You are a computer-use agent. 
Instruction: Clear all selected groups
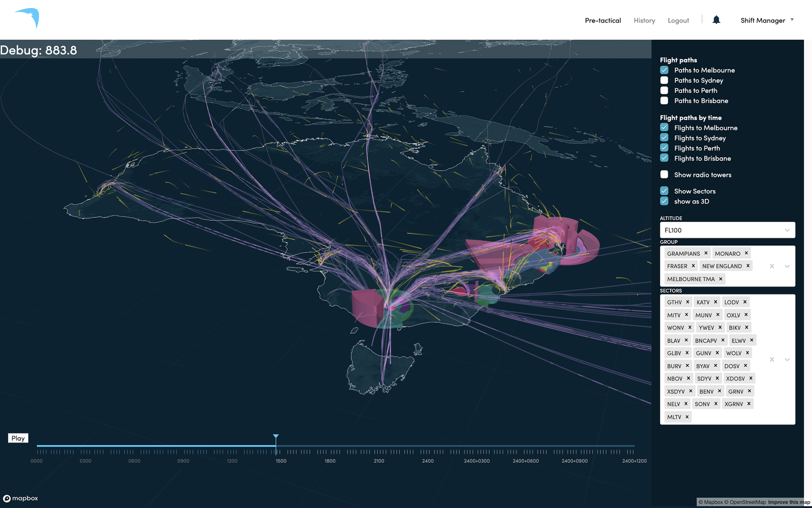tap(772, 266)
